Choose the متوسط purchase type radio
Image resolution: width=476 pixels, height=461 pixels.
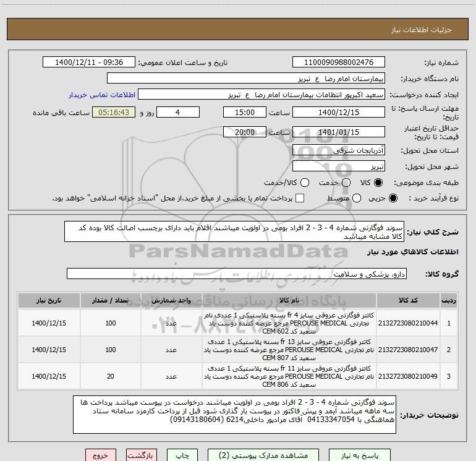[x=357, y=198]
